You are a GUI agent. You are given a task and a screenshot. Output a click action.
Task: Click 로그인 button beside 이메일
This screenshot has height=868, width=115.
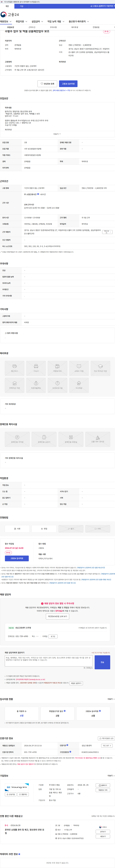click(x=53, y=636)
